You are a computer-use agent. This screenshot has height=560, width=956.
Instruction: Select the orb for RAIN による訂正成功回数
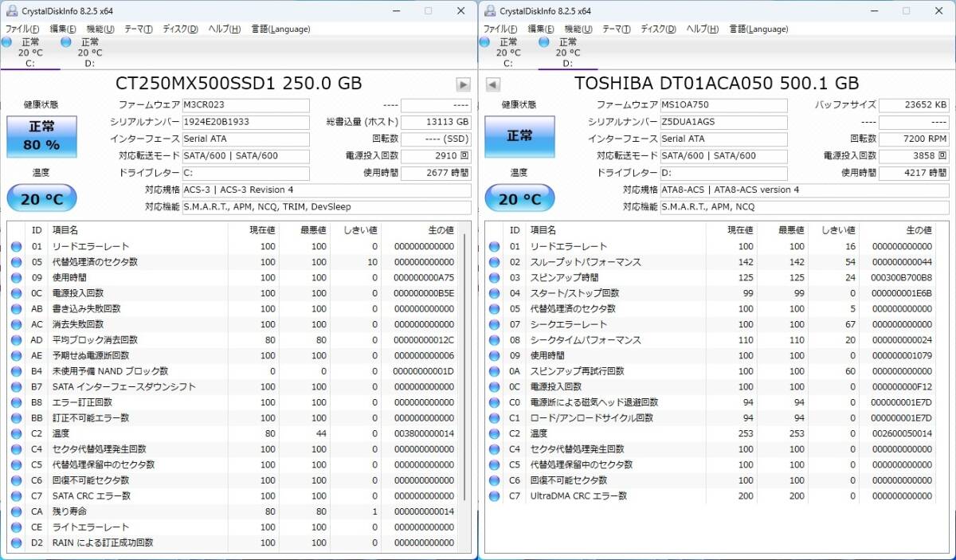pyautogui.click(x=17, y=542)
